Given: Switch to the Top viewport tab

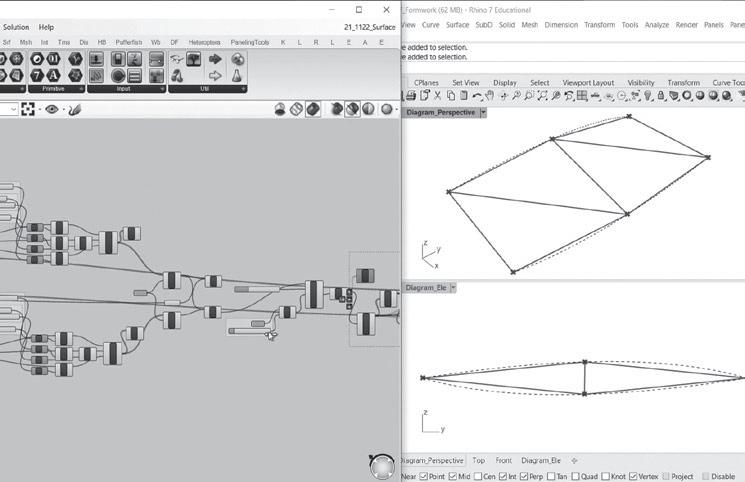Looking at the screenshot, I should tap(478, 461).
